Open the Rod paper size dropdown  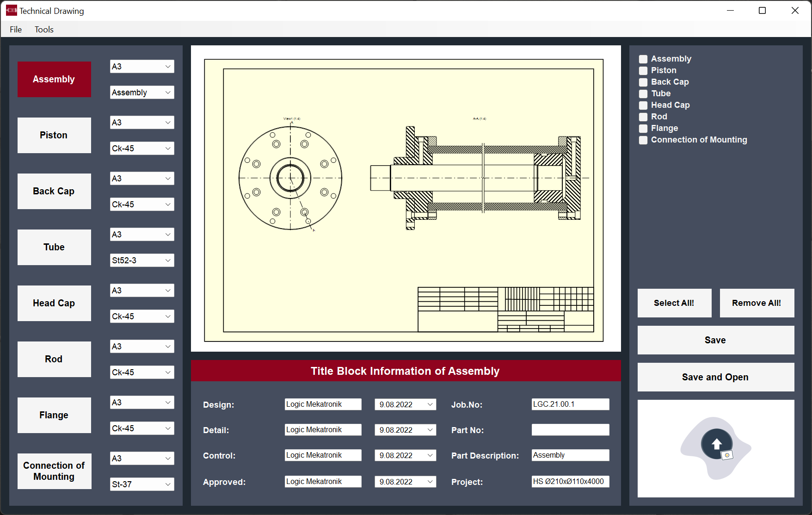pos(142,347)
